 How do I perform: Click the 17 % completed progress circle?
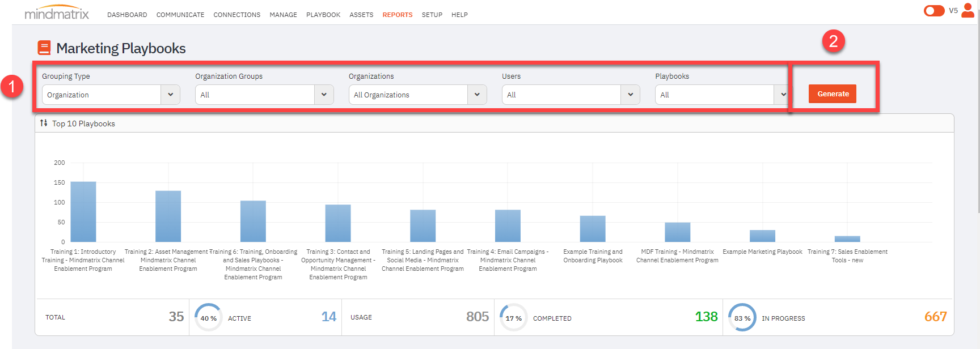(x=513, y=317)
